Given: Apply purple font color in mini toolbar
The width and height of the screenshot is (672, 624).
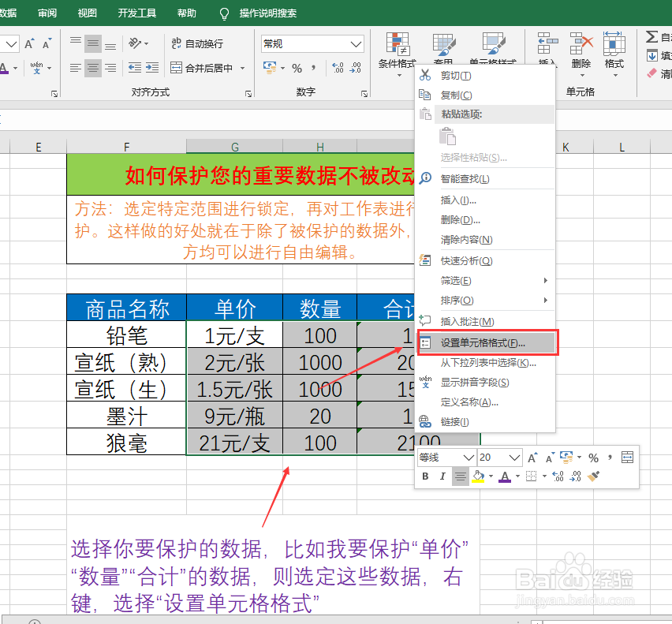Looking at the screenshot, I should coord(505,476).
